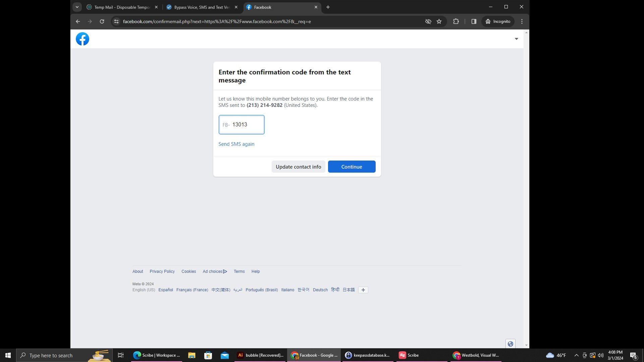
Task: Click the Update contact info button
Action: pos(298,167)
